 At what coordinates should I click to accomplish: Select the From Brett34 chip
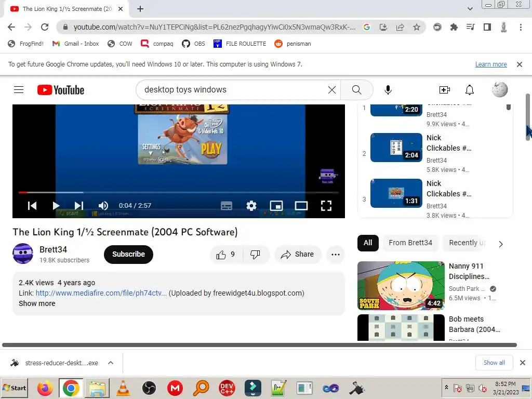tap(410, 243)
